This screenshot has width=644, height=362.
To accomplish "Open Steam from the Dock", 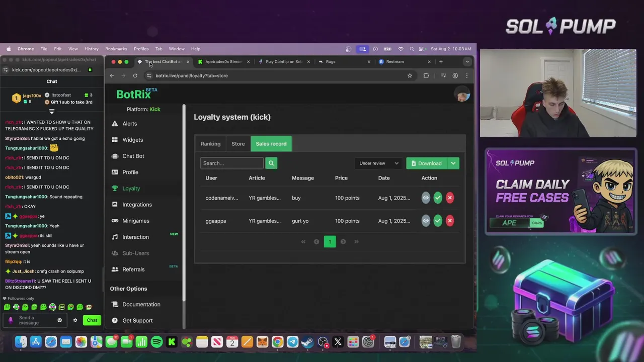I will [307, 342].
